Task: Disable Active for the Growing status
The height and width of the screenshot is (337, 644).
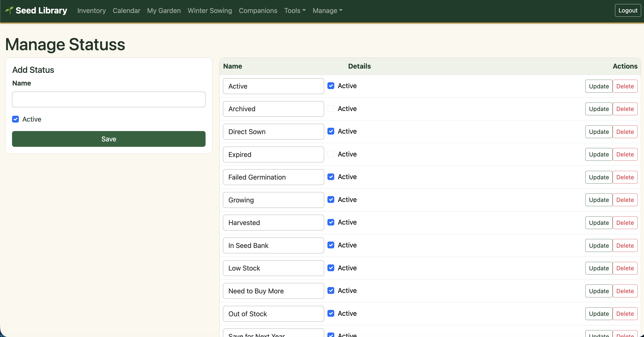Action: [x=331, y=200]
